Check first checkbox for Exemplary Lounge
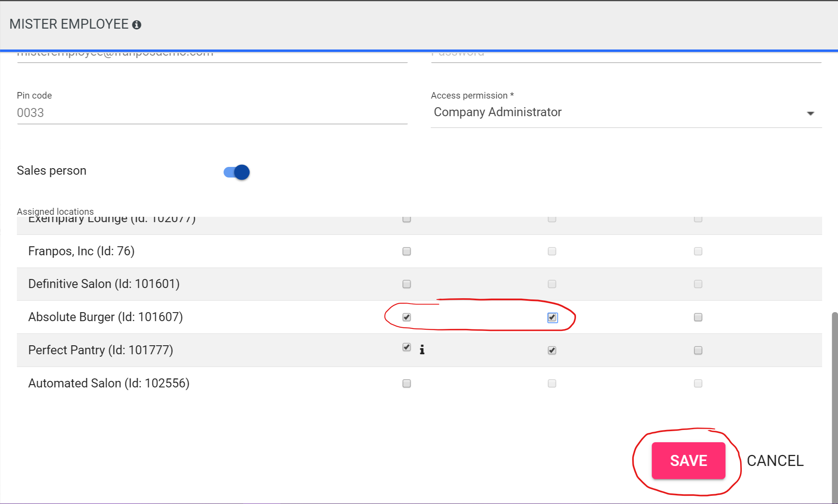This screenshot has height=504, width=838. [407, 219]
